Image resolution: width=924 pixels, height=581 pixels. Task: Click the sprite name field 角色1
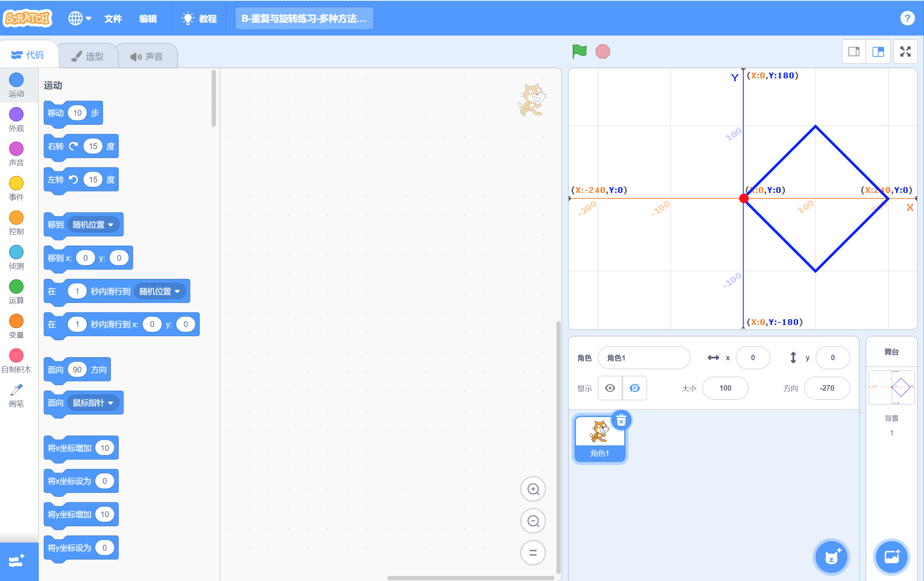pos(644,358)
